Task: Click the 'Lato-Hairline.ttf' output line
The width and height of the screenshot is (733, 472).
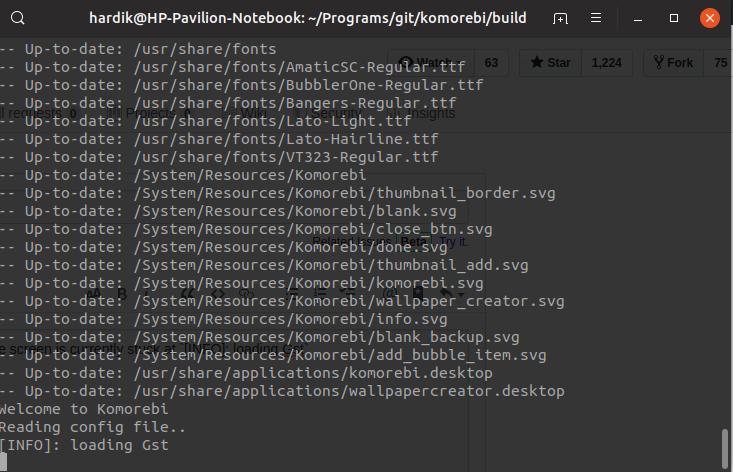Action: (x=219, y=139)
